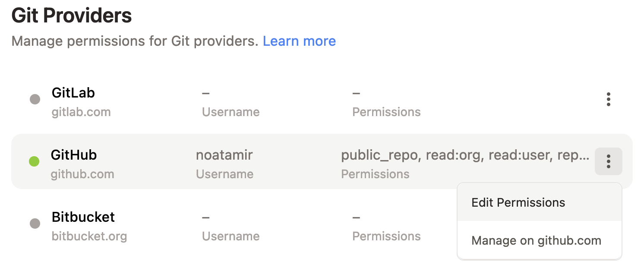This screenshot has height=277, width=644.
Task: Open the Learn more link
Action: [299, 41]
